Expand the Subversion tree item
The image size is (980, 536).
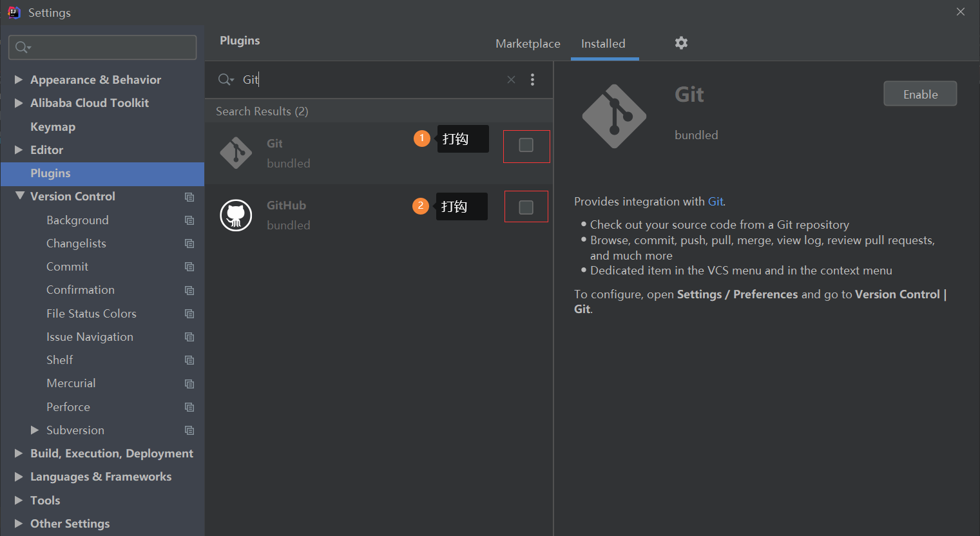click(x=35, y=430)
